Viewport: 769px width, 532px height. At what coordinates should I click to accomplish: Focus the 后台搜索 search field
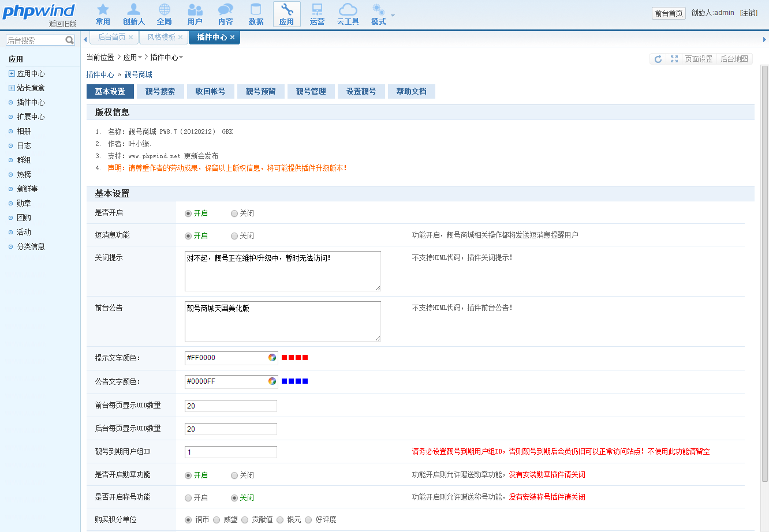tap(35, 40)
